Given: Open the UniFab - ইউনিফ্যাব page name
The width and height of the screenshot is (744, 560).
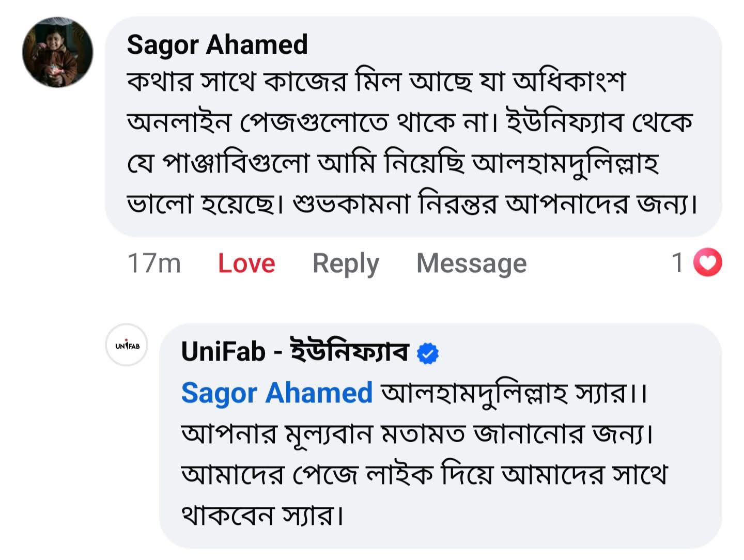Looking at the screenshot, I should coord(295,351).
